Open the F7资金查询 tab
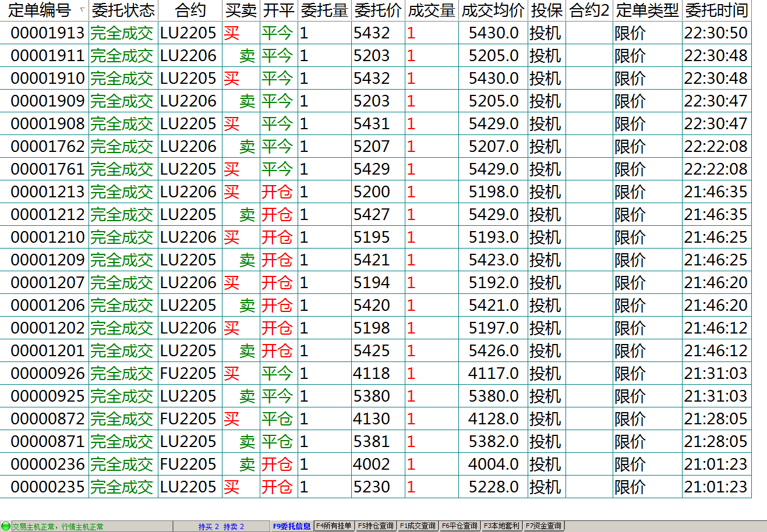 point(544,526)
